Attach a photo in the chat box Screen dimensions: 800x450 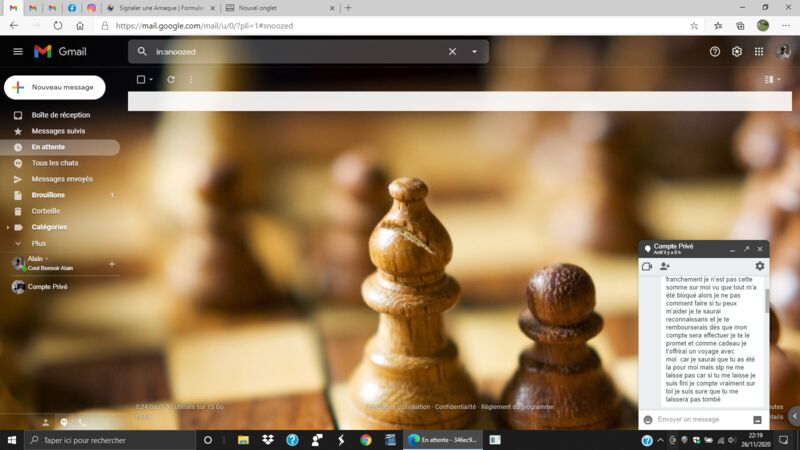757,419
